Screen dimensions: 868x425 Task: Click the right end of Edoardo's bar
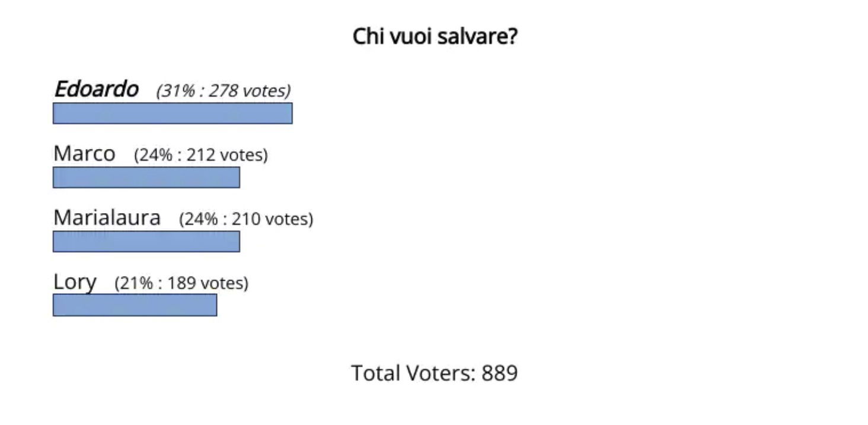(x=291, y=113)
